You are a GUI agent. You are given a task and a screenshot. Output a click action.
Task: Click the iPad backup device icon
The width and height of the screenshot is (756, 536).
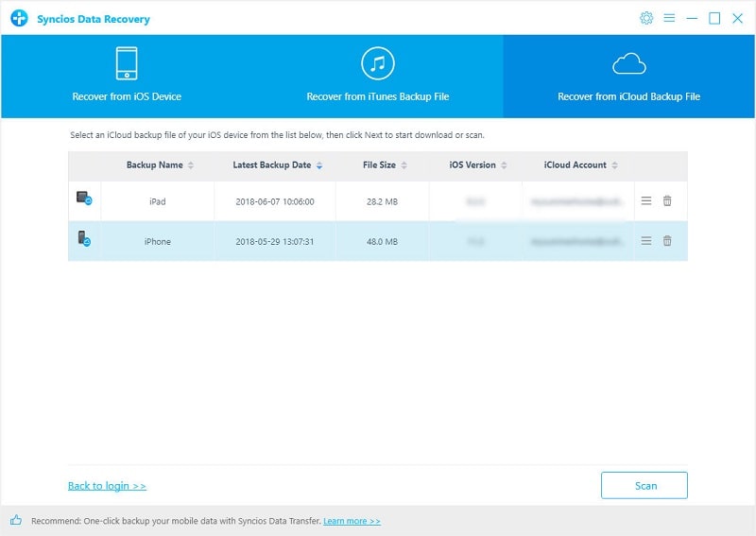84,199
